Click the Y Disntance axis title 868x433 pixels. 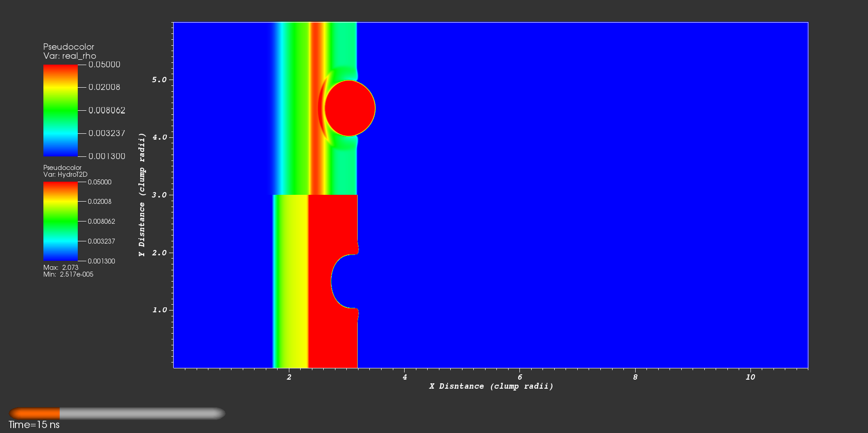coord(142,195)
